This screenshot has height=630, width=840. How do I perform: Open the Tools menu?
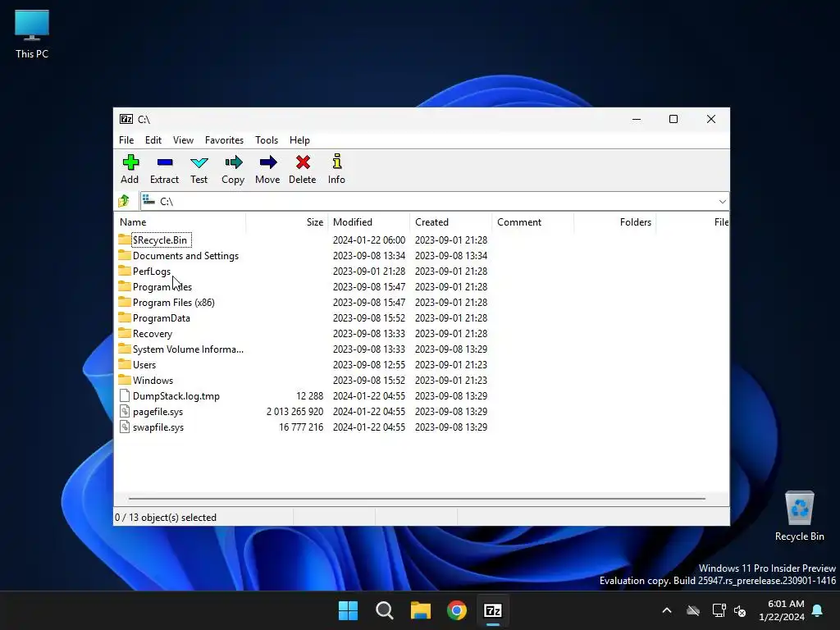click(267, 139)
